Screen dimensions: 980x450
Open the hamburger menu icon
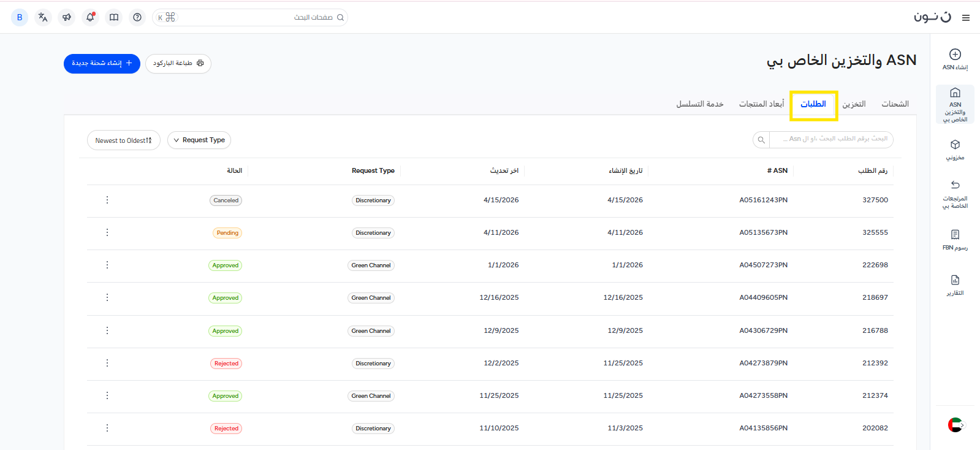click(965, 18)
